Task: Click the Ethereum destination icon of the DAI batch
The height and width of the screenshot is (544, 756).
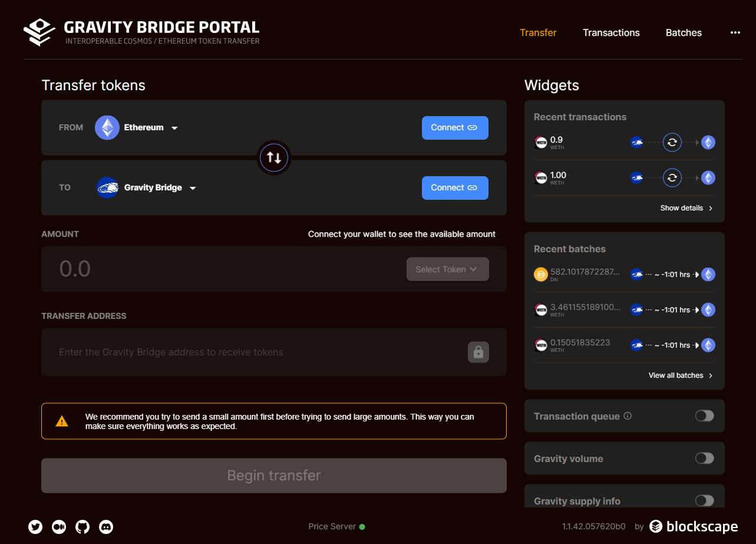Action: pyautogui.click(x=708, y=275)
